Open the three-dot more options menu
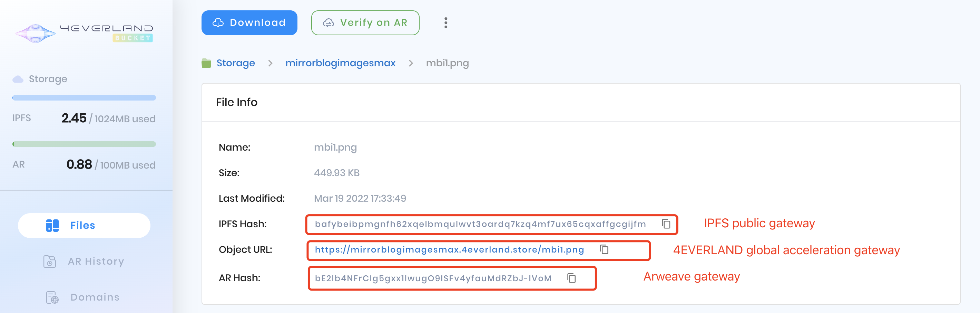This screenshot has height=313, width=980. pos(445,23)
